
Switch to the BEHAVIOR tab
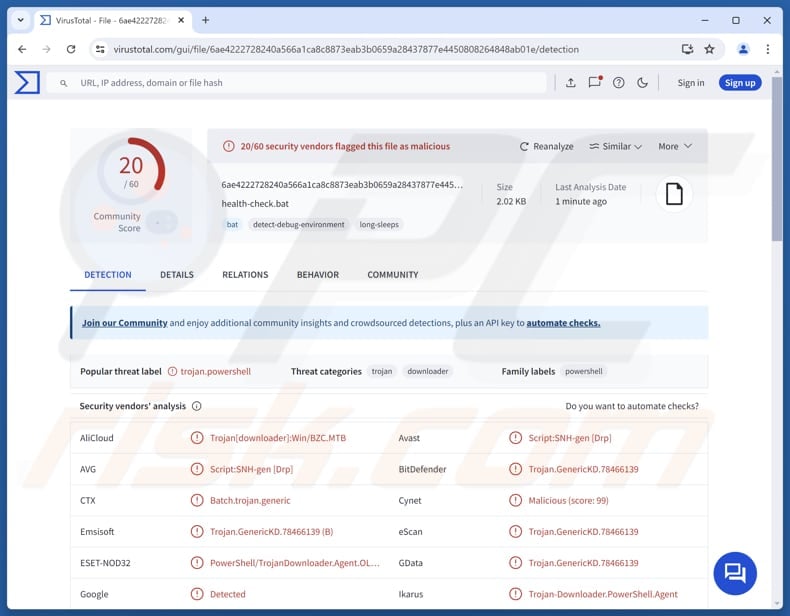[x=317, y=275]
